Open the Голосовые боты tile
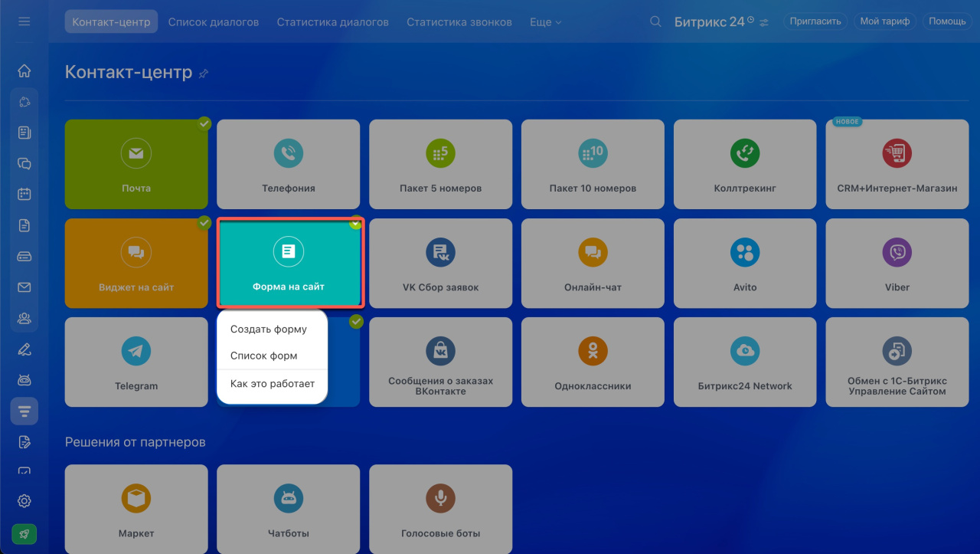This screenshot has width=980, height=554. coord(440,509)
